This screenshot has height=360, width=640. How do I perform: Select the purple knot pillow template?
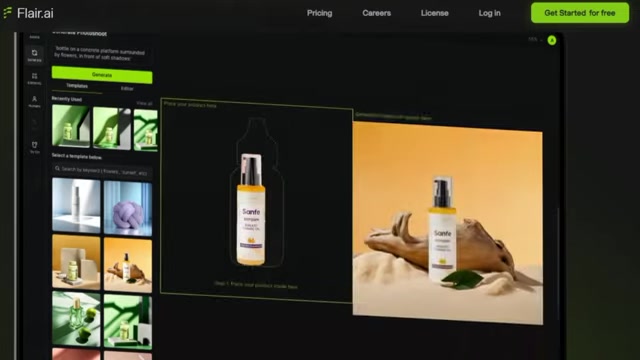click(128, 208)
